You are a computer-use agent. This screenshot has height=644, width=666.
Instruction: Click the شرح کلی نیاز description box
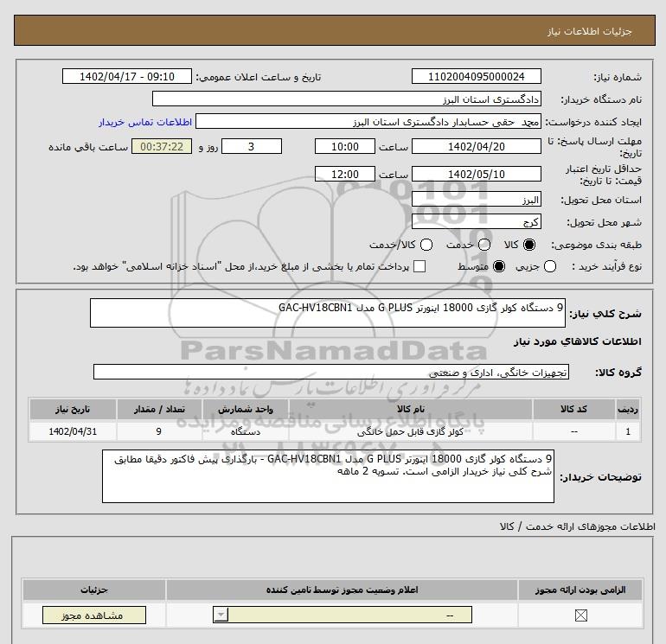pyautogui.click(x=328, y=313)
